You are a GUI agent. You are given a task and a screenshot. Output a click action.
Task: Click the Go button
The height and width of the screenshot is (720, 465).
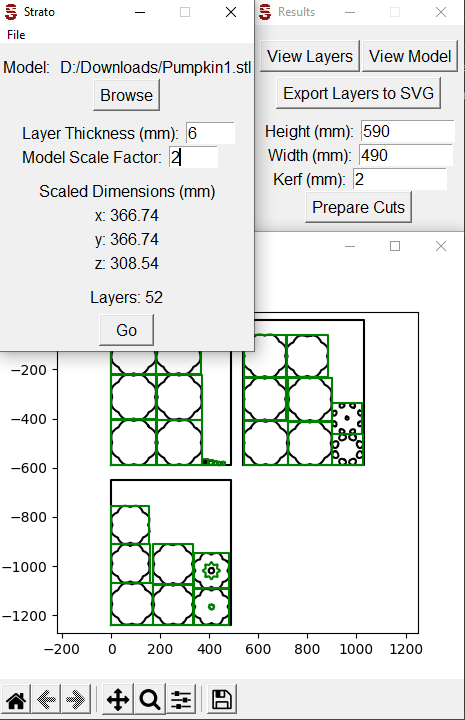tap(127, 330)
